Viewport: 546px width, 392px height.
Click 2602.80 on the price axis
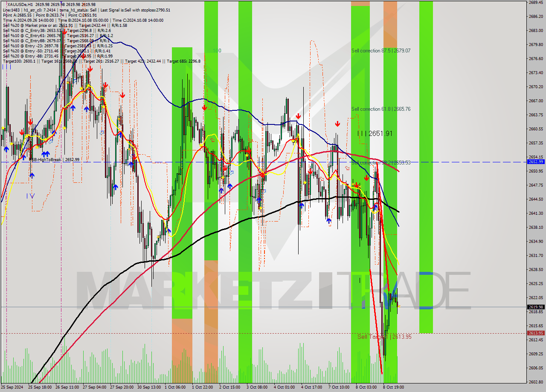coord(536,382)
